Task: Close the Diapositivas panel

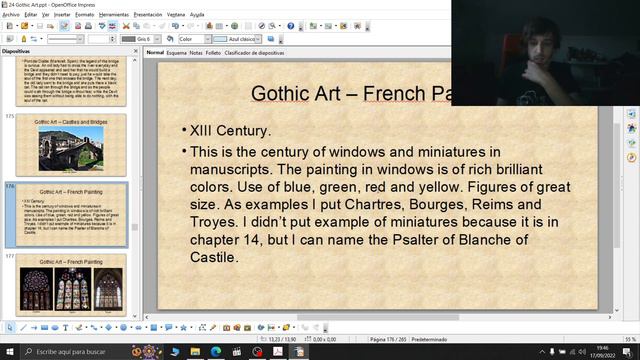Action: [136, 51]
